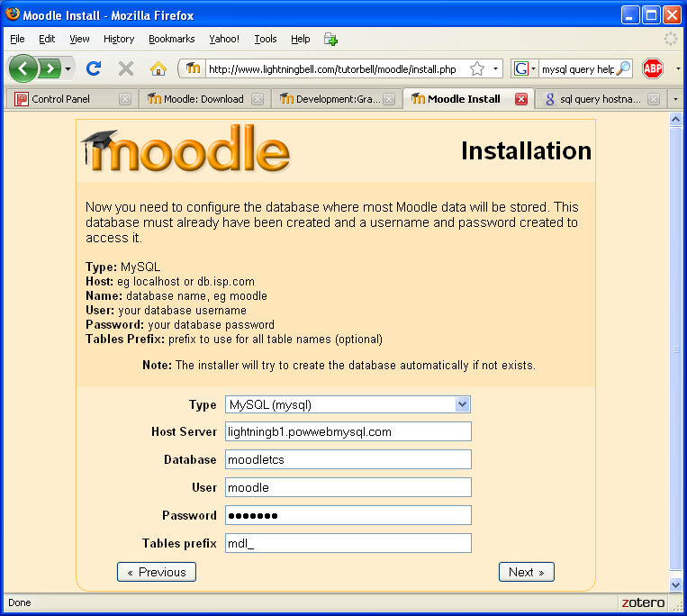Image resolution: width=687 pixels, height=616 pixels.
Task: Click the Zotero status bar icon
Action: pos(643,602)
